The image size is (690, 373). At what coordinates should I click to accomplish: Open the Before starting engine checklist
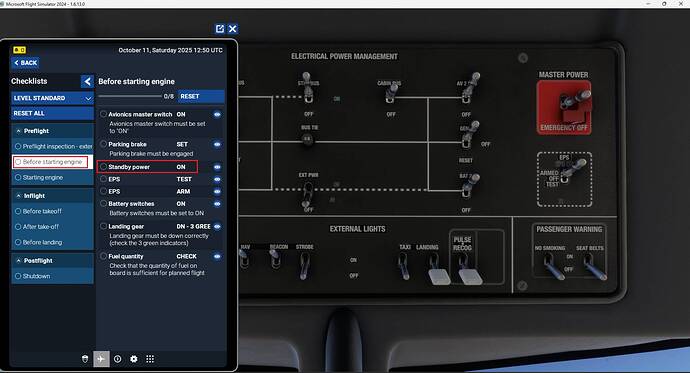point(52,162)
